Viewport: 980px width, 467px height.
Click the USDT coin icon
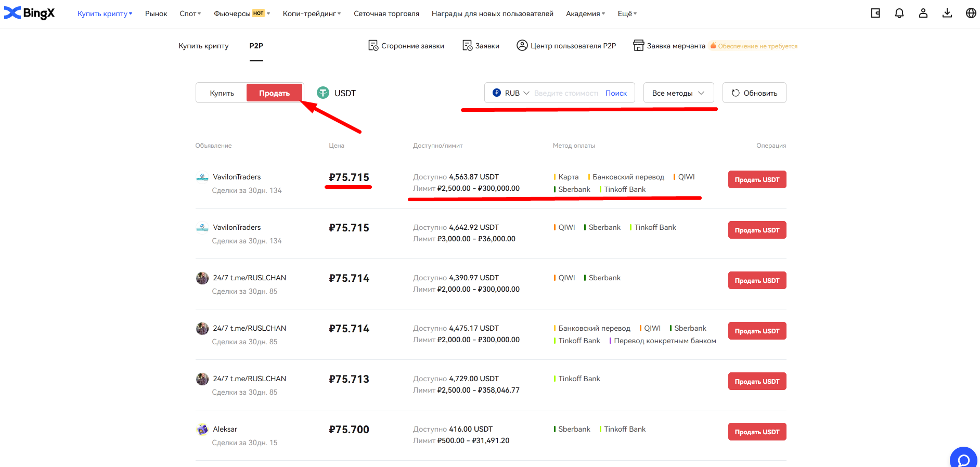click(x=323, y=93)
